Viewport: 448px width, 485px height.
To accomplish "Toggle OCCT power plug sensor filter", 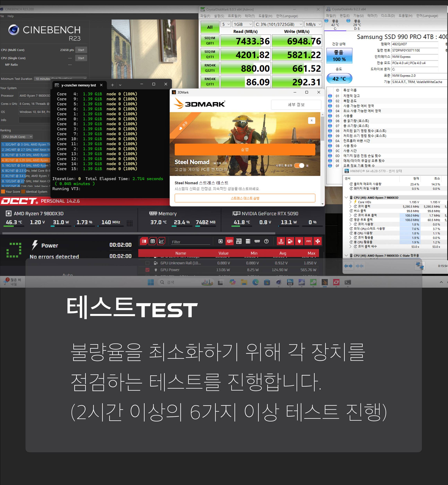I will (x=299, y=241).
